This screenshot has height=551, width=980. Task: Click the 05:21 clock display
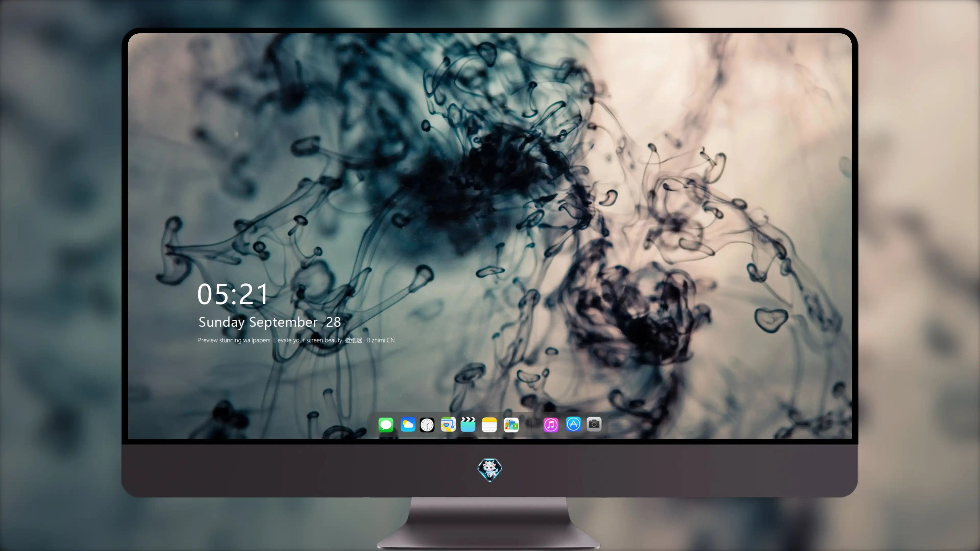[232, 294]
